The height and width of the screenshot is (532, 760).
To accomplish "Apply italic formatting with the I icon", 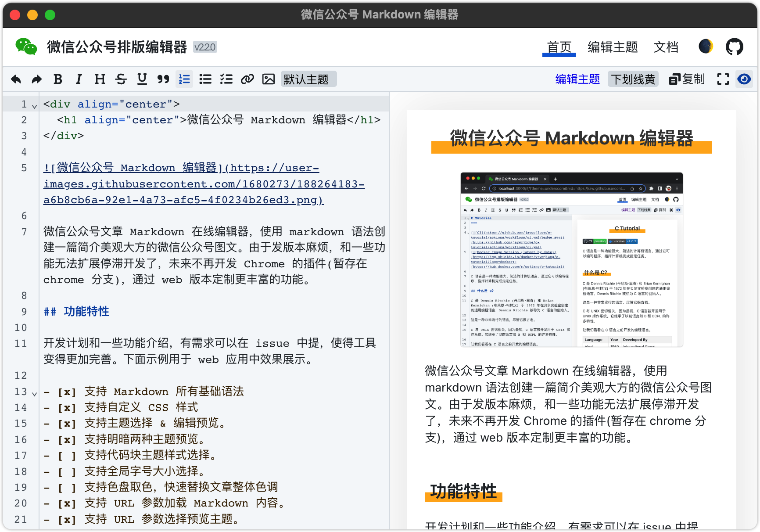I will click(79, 79).
